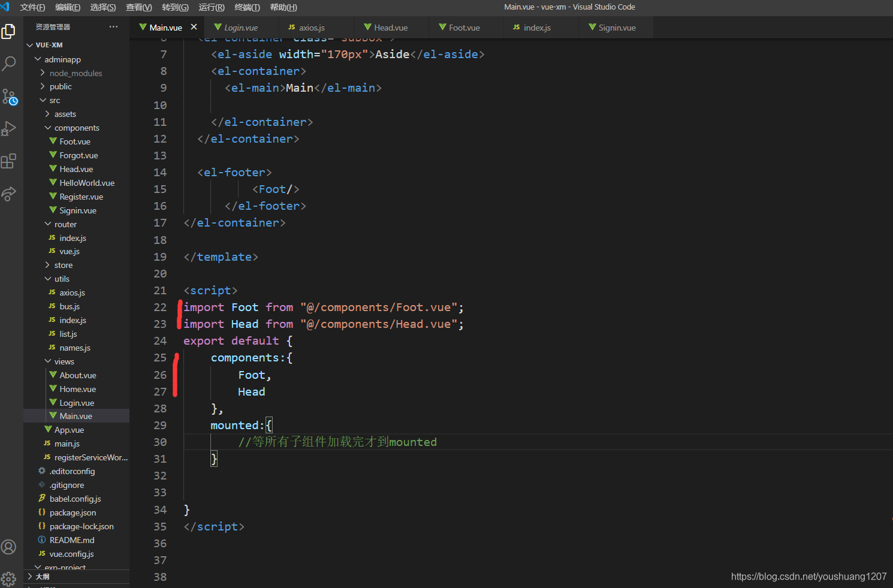Open About.vue in the views folder

(76, 375)
